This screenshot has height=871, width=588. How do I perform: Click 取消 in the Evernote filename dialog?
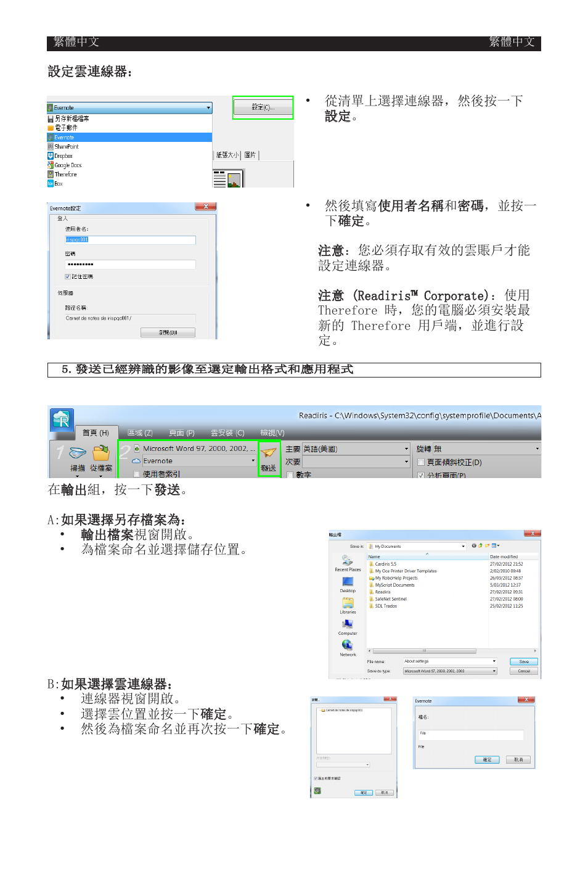(x=518, y=760)
